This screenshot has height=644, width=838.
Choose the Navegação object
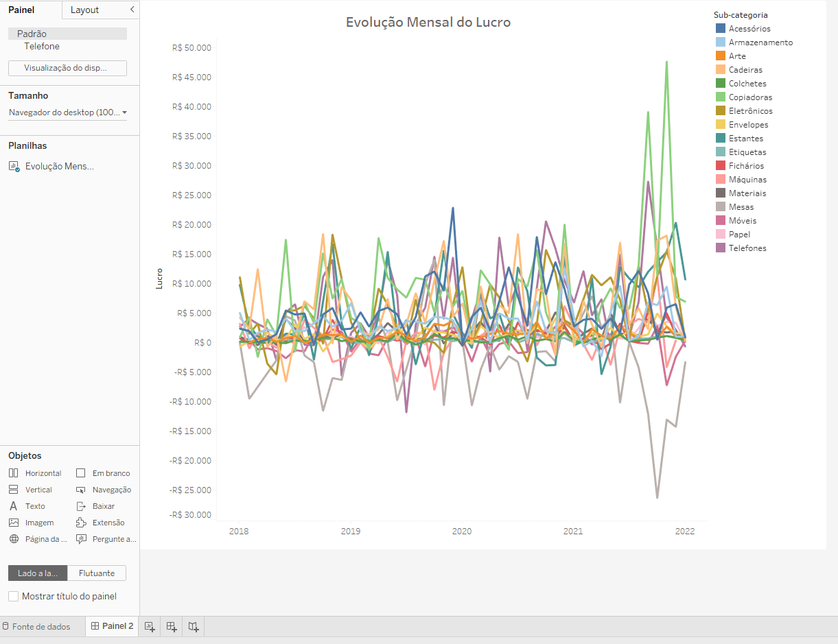104,490
